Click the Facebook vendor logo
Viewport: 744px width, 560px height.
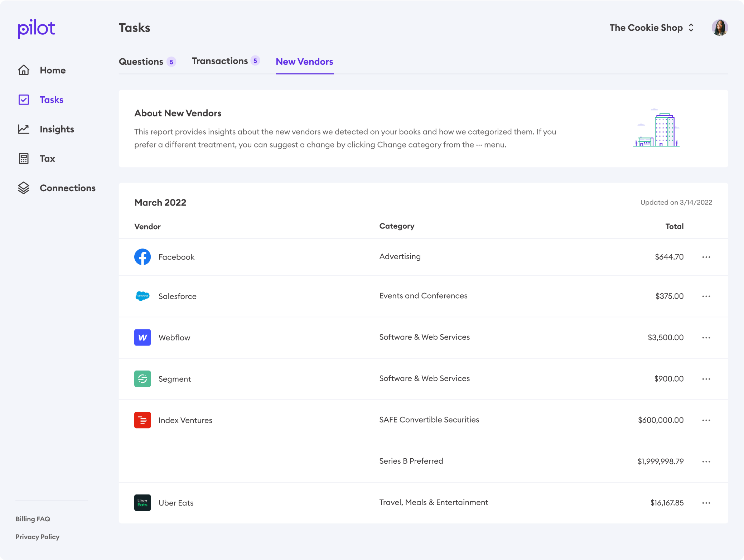click(142, 257)
